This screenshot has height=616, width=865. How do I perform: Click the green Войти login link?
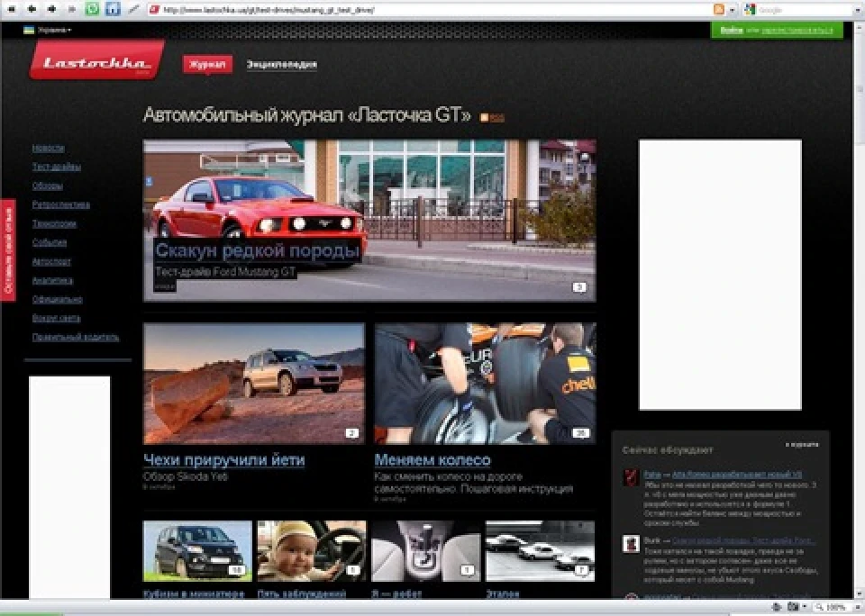[x=732, y=31]
